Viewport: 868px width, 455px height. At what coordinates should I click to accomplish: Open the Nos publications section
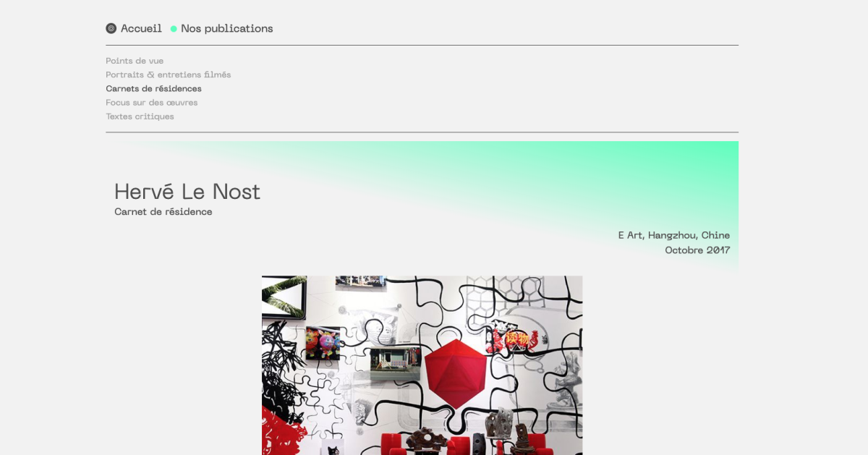[227, 29]
